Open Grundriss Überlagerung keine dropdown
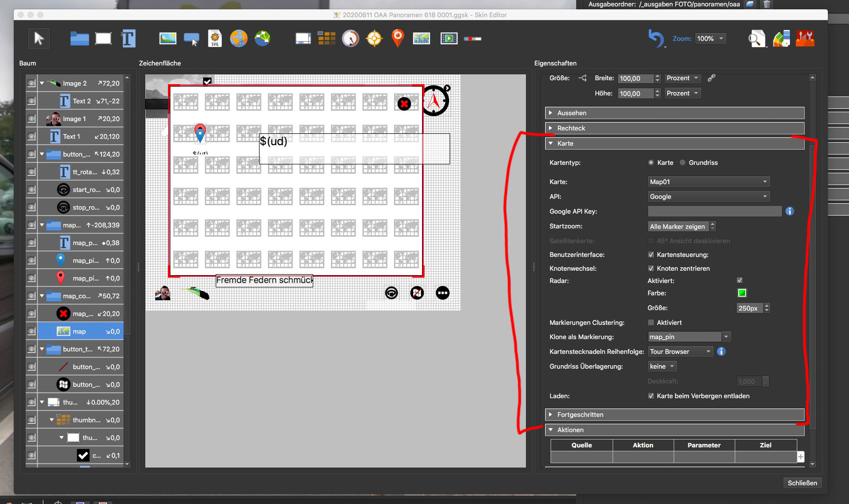Screen dimensions: 849x504 [x=662, y=366]
